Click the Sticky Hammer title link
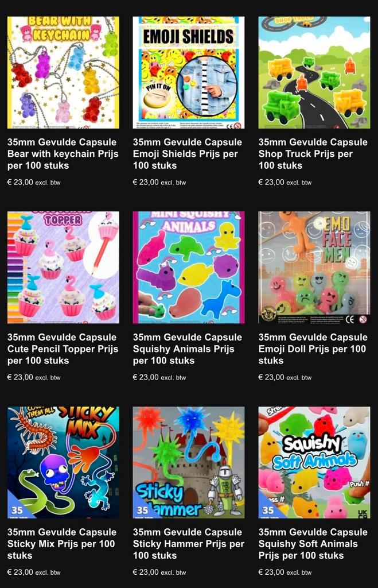 pyautogui.click(x=189, y=544)
